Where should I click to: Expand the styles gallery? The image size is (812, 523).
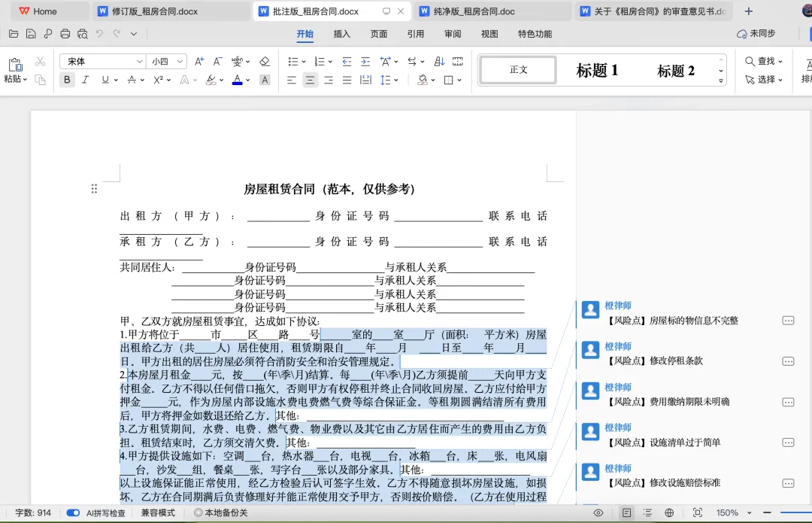click(x=721, y=81)
